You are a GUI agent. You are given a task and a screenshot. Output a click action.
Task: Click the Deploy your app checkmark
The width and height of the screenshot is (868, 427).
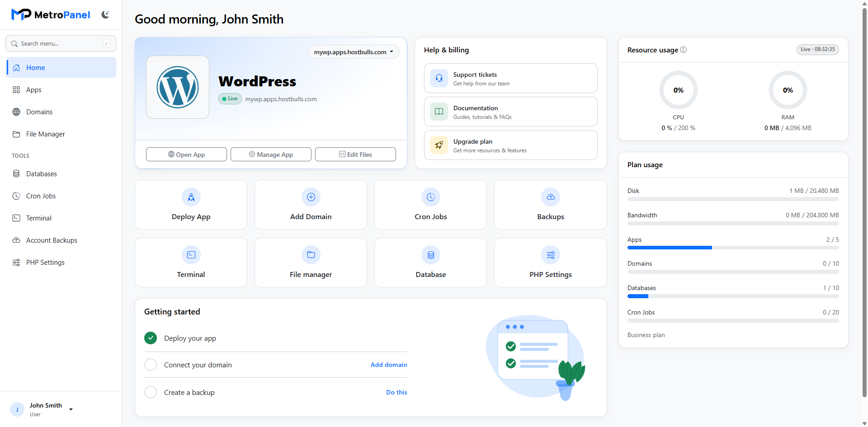[151, 338]
